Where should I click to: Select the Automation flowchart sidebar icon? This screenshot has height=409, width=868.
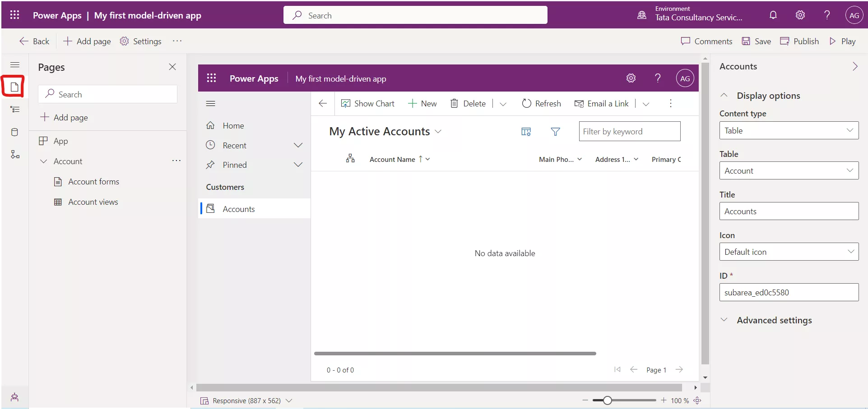pos(14,154)
